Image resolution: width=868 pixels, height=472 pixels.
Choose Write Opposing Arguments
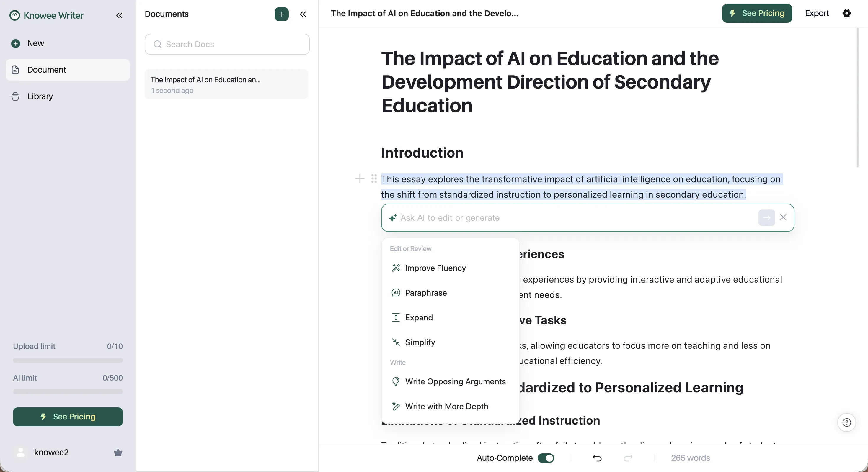pos(456,381)
